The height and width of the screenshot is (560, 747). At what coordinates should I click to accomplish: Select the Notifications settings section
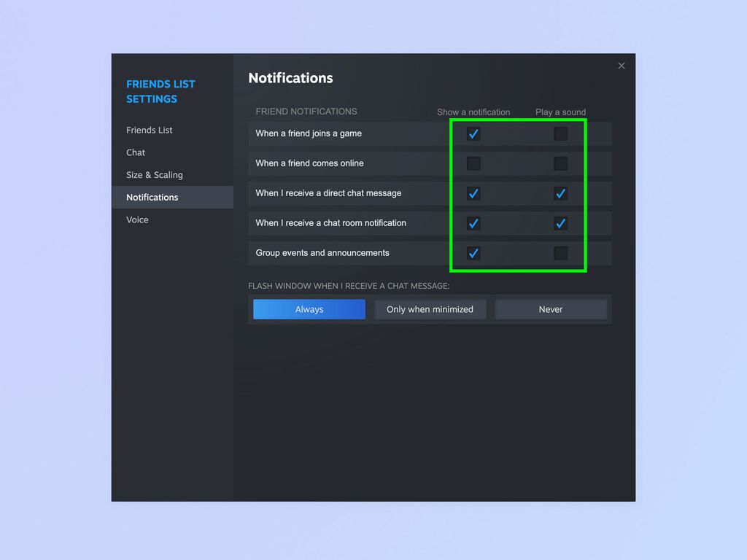coord(152,197)
